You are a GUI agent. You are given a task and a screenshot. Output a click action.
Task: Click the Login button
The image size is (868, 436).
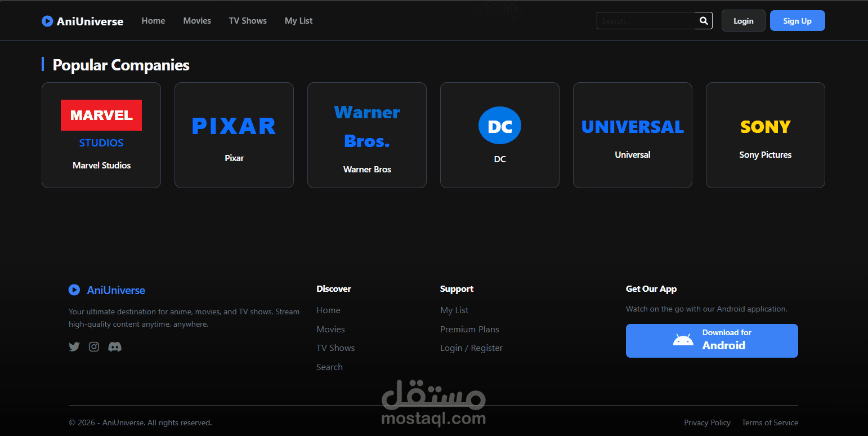[744, 21]
